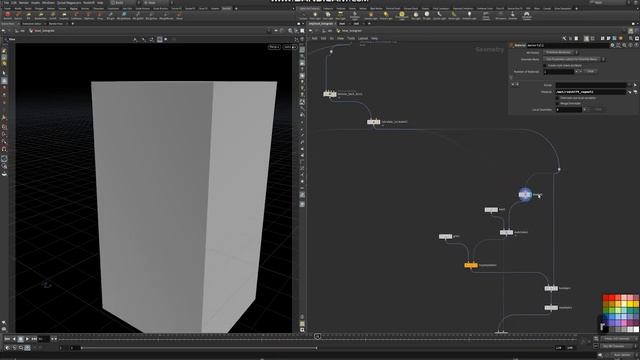Select the Sky Light shelf tool
Screen dimensions: 640x360
point(416,16)
